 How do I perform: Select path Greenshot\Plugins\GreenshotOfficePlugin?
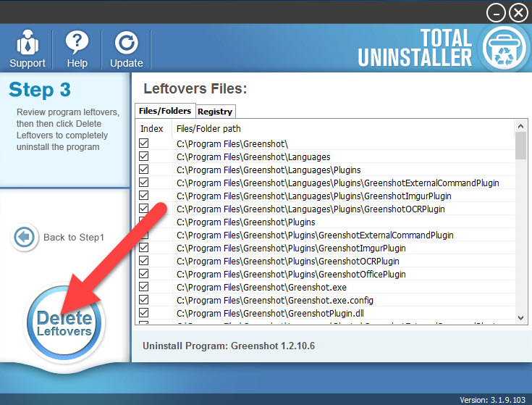coord(291,275)
